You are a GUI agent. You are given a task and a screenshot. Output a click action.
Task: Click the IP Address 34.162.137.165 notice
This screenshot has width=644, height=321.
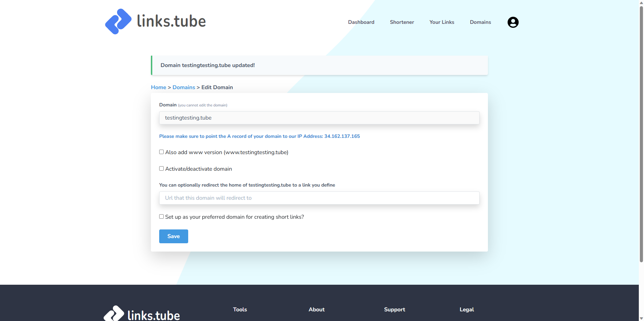tap(259, 136)
